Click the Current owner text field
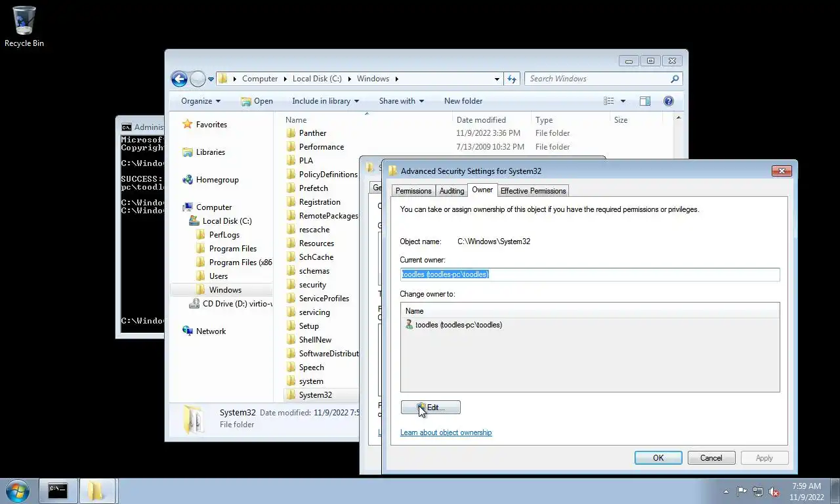The width and height of the screenshot is (840, 504). [590, 274]
